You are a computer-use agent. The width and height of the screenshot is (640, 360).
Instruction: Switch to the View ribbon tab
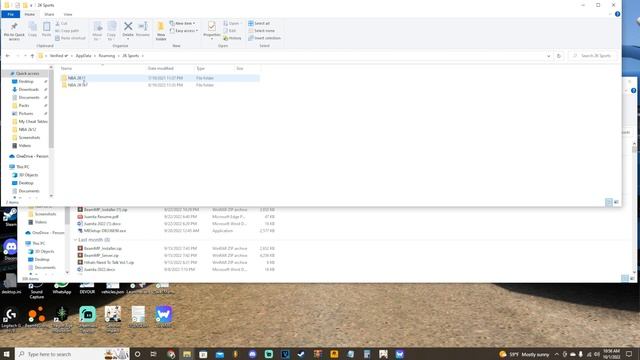point(68,14)
